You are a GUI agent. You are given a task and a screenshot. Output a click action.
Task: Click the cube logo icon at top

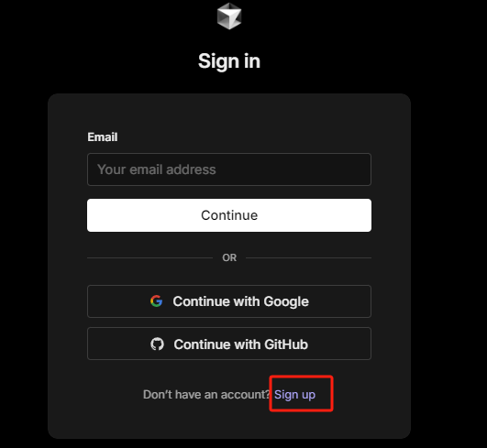point(229,16)
